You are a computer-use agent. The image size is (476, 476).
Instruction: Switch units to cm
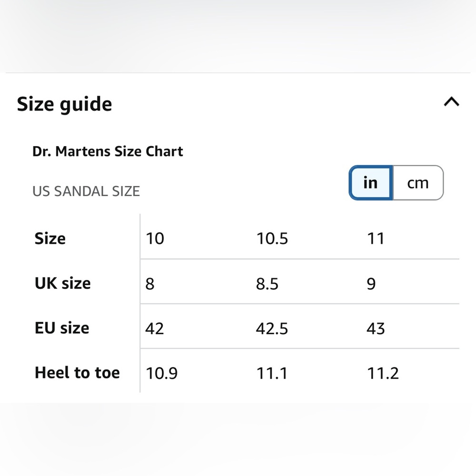418,183
